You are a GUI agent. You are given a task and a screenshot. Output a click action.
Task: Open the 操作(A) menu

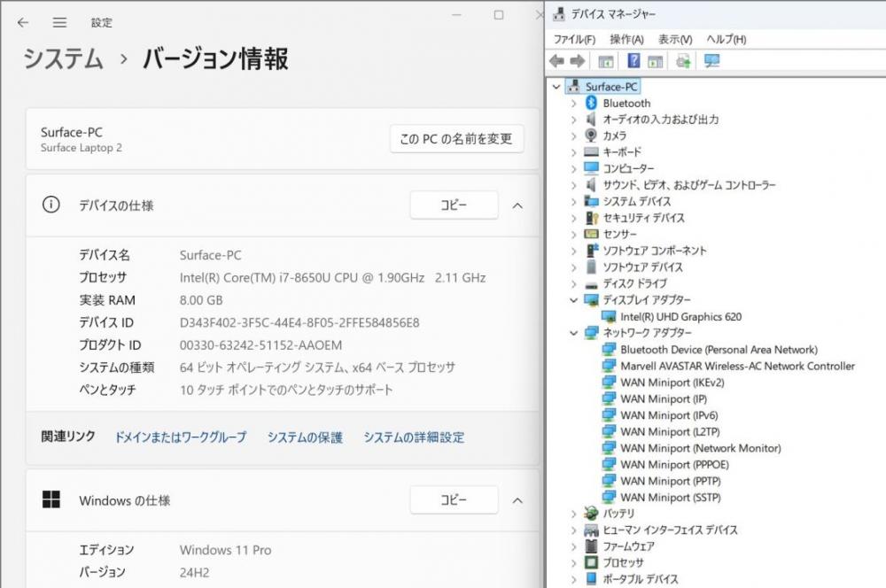click(x=626, y=39)
